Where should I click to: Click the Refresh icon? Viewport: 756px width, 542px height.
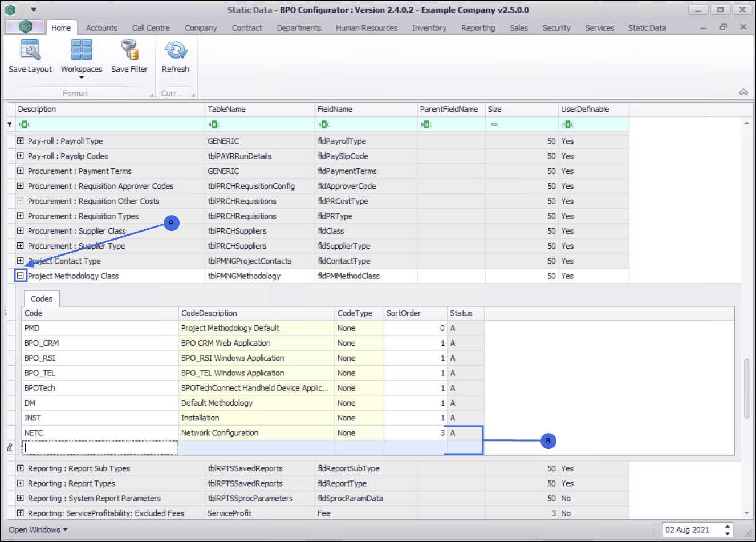176,50
